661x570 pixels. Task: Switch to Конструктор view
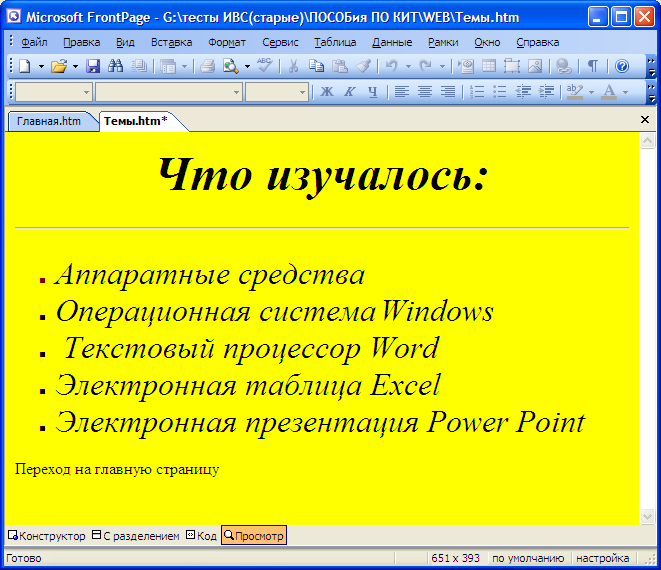(47, 536)
